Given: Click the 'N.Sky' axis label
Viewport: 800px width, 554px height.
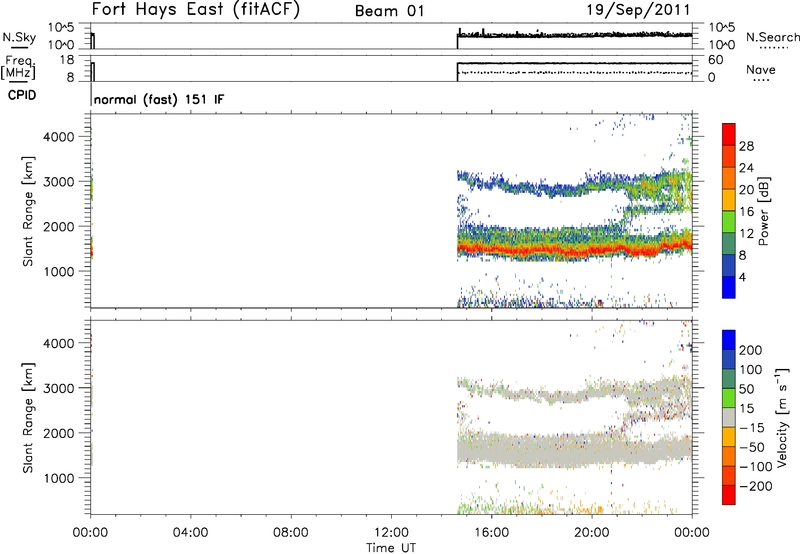Looking at the screenshot, I should 19,37.
